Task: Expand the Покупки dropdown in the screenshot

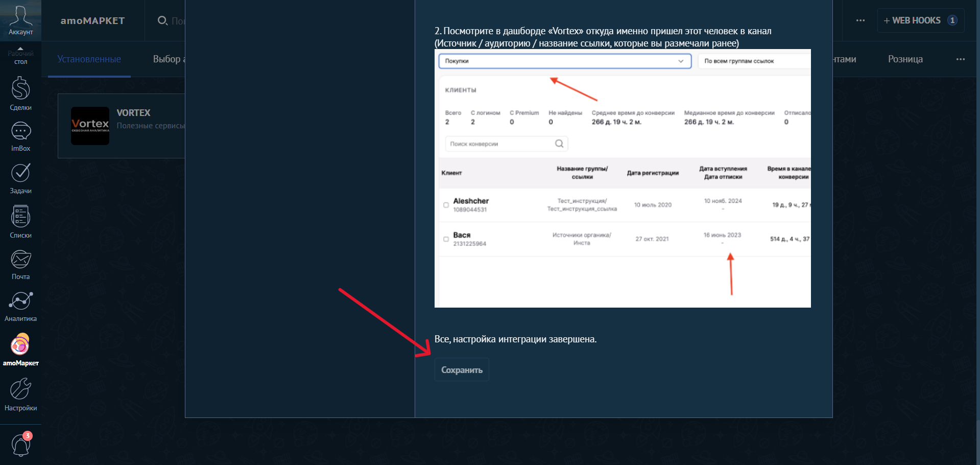Action: point(564,61)
